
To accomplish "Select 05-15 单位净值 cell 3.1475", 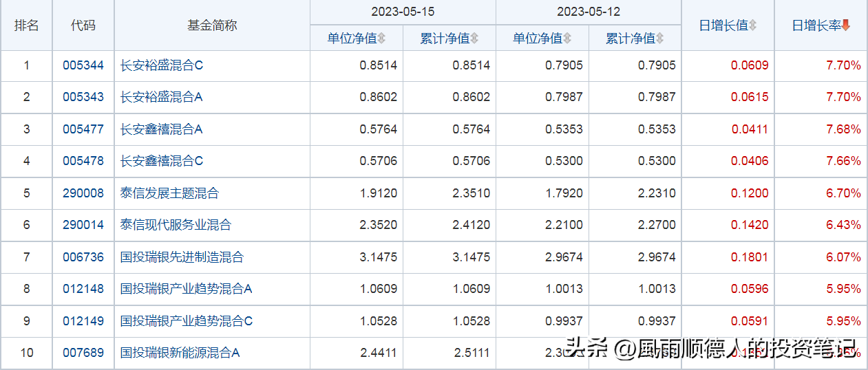I will (x=379, y=257).
